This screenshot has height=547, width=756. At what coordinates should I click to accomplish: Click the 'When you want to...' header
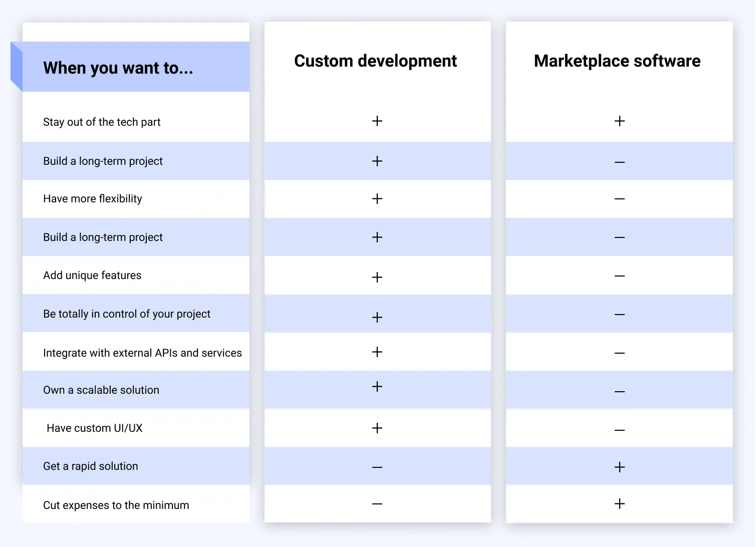pyautogui.click(x=118, y=68)
